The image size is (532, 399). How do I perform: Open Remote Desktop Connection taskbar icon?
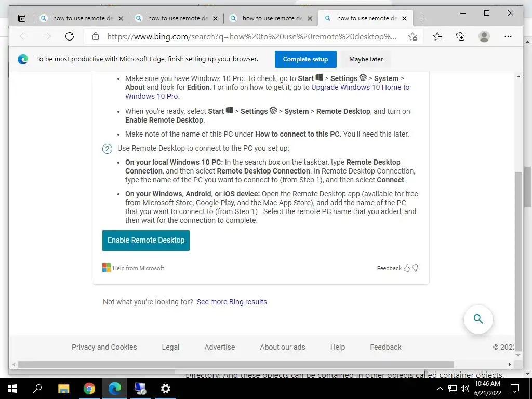click(140, 389)
